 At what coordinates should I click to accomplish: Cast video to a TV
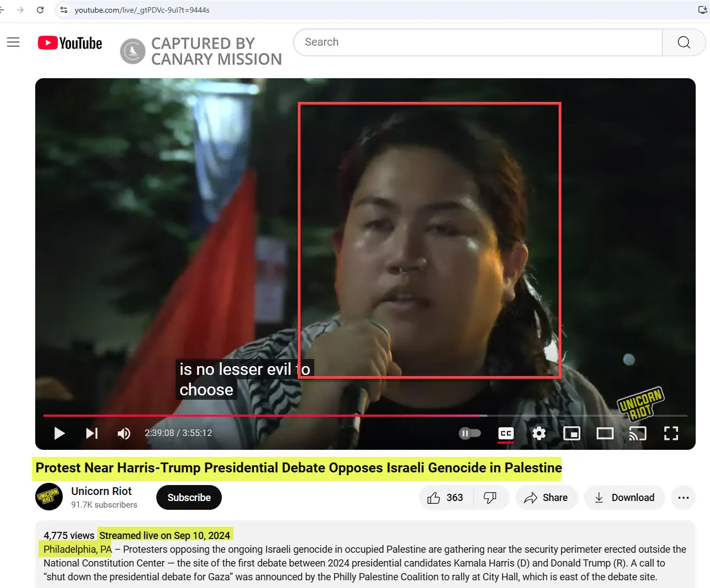pos(638,433)
